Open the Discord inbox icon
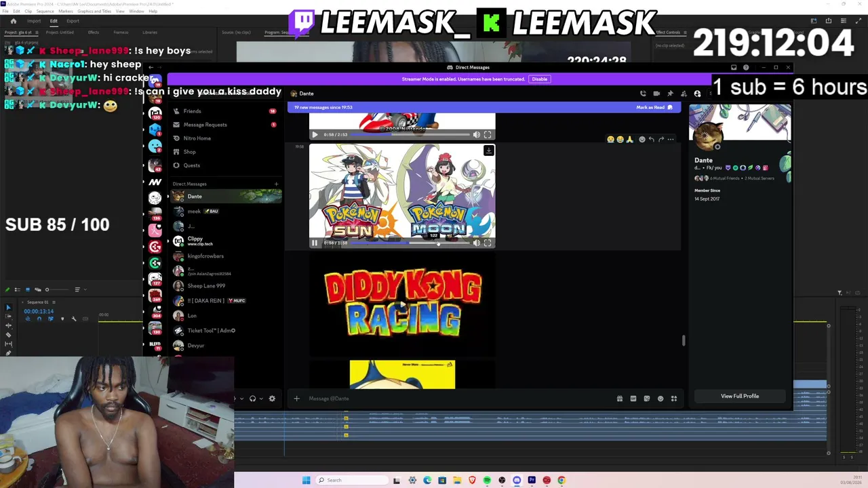 733,68
